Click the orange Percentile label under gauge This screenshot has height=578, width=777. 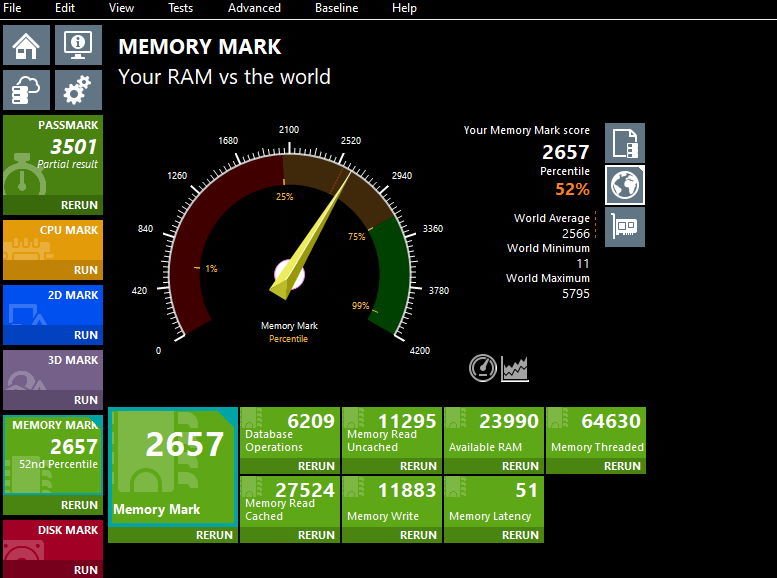coord(288,339)
